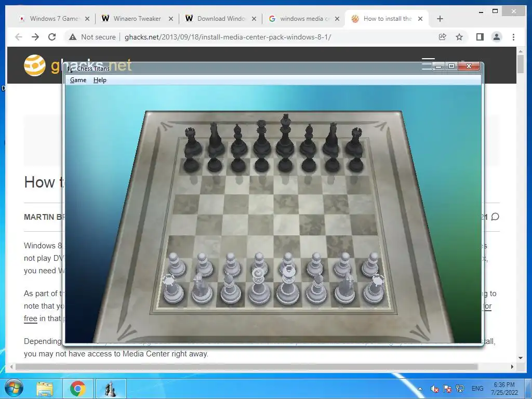Image resolution: width=532 pixels, height=399 pixels.
Task: Bookmark this page with the star icon
Action: (x=459, y=37)
